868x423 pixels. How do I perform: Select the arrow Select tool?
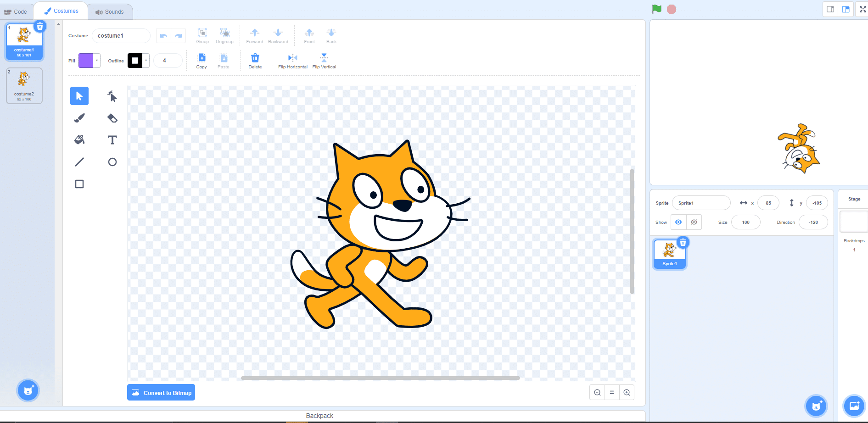pos(79,96)
